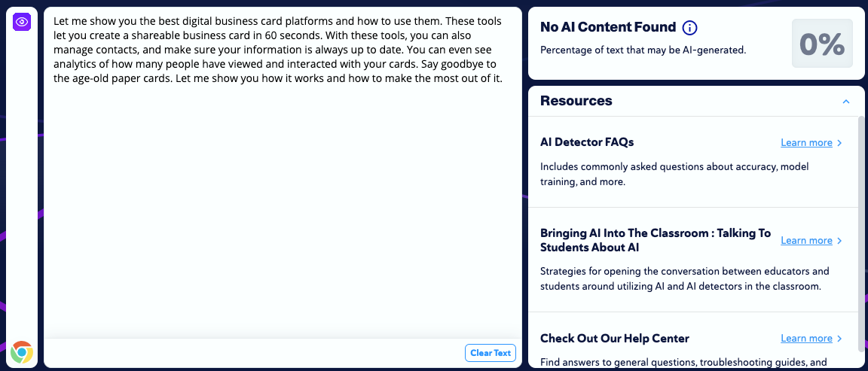Click arrow next to AI Detector FAQs link

[x=840, y=143]
